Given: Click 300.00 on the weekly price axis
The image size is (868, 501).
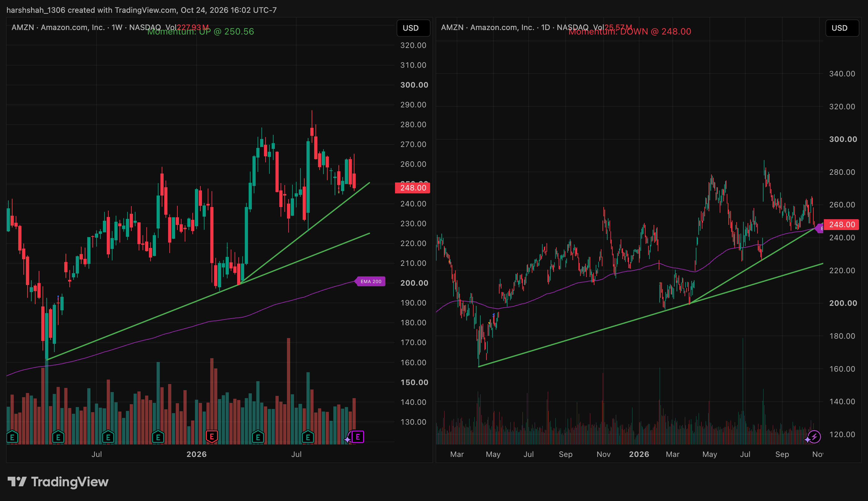Looking at the screenshot, I should (415, 85).
